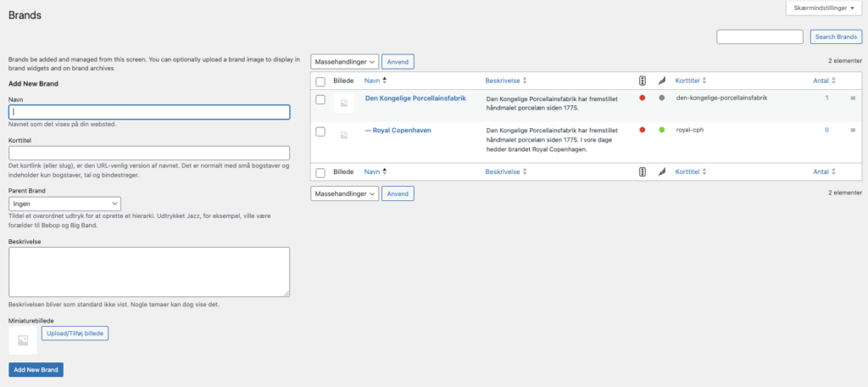Screen dimensions: 868x387
Task: Click the top Anvend button
Action: (x=398, y=62)
